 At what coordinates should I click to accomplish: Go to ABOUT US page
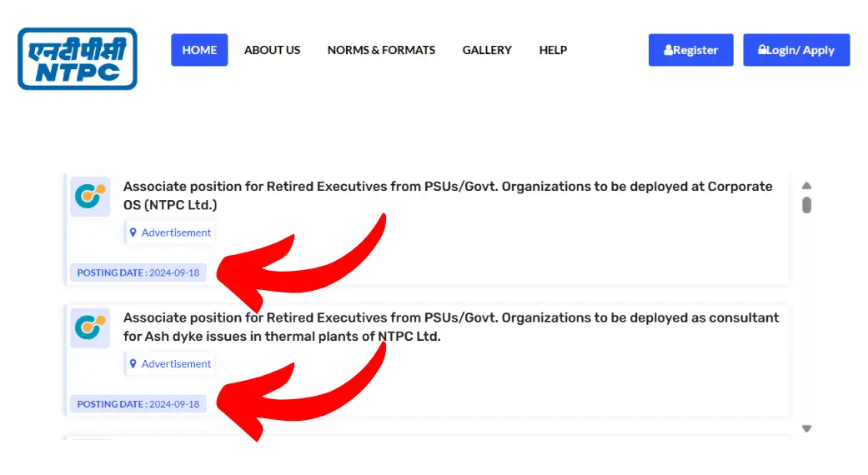pyautogui.click(x=272, y=50)
